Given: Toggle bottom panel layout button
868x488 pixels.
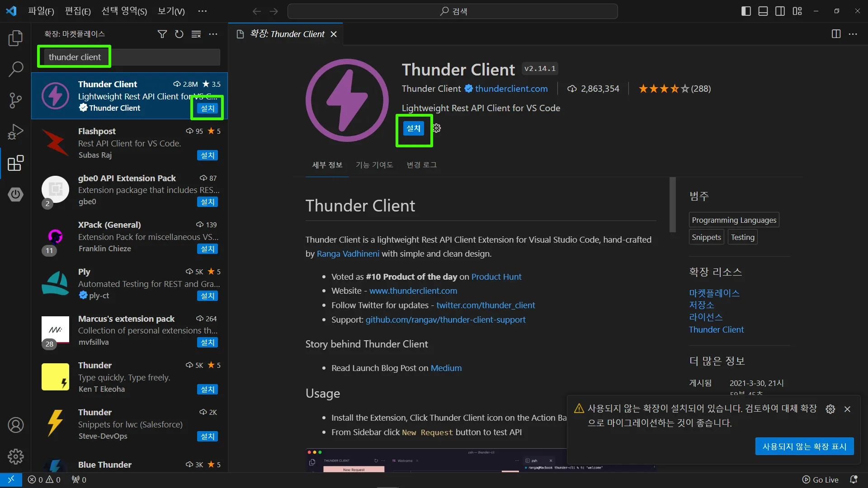Looking at the screenshot, I should [x=763, y=11].
